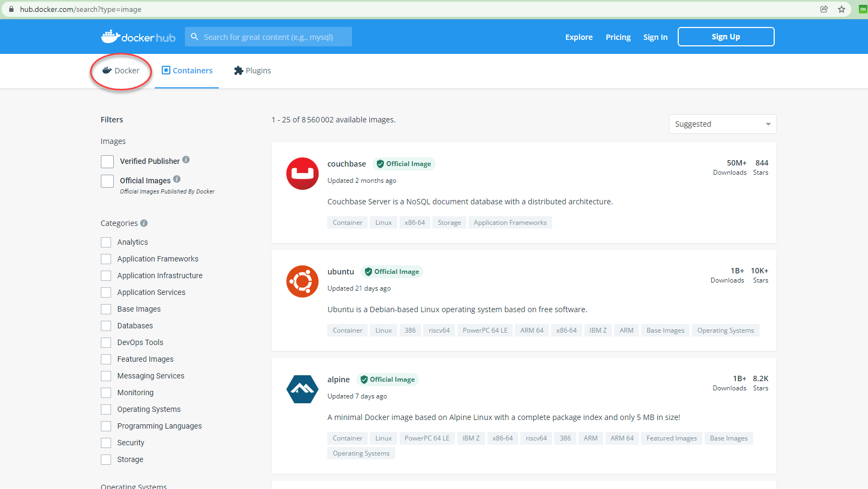This screenshot has height=489, width=868.
Task: Click '50M+' downloads count on couchbase
Action: 736,163
